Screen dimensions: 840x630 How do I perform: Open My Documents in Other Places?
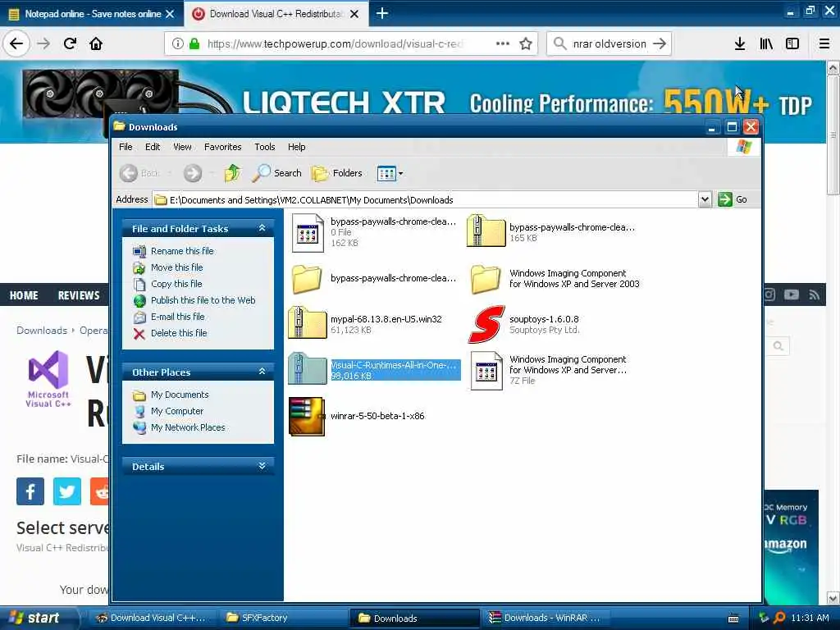(180, 395)
